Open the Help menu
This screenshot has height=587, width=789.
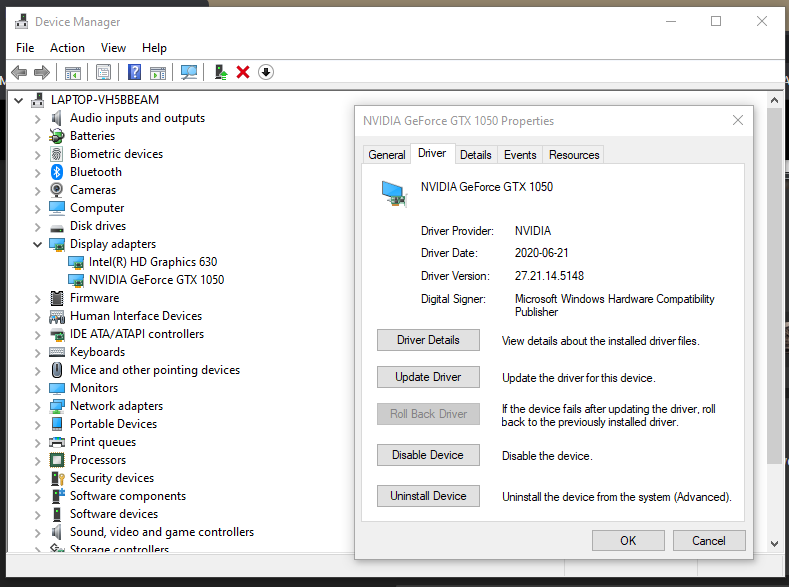(154, 48)
